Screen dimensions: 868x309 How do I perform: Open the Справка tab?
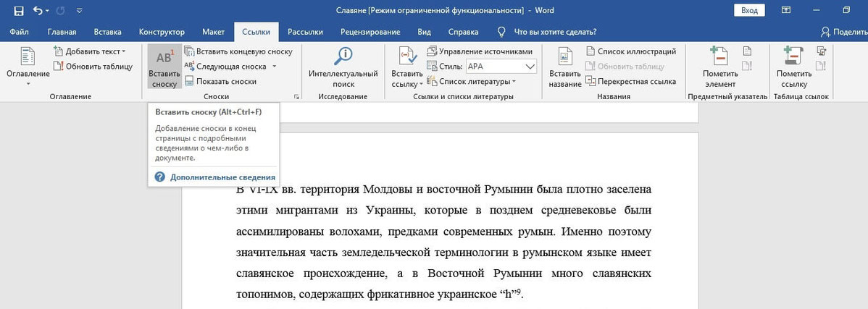(x=463, y=32)
